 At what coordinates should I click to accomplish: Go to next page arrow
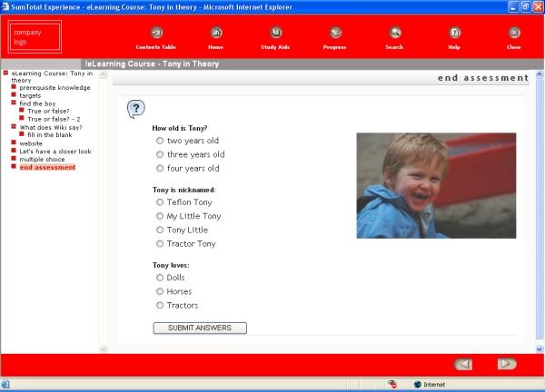pos(507,364)
